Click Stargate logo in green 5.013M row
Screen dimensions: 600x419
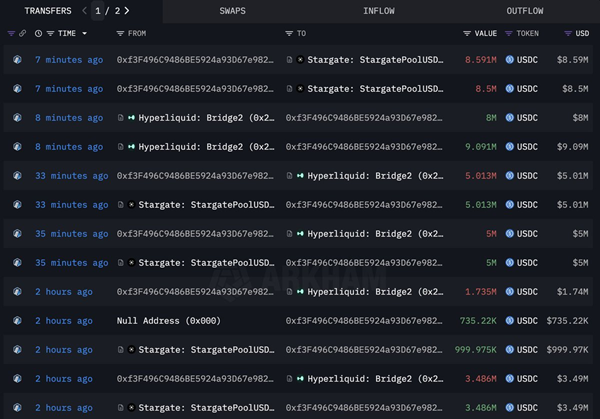click(132, 205)
